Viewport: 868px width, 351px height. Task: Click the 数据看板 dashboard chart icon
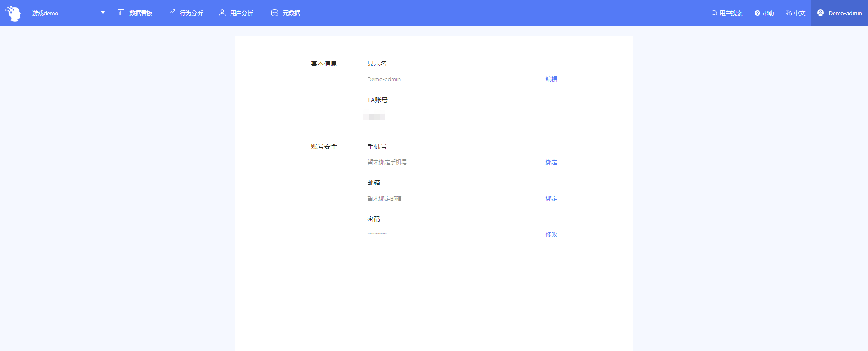point(121,13)
